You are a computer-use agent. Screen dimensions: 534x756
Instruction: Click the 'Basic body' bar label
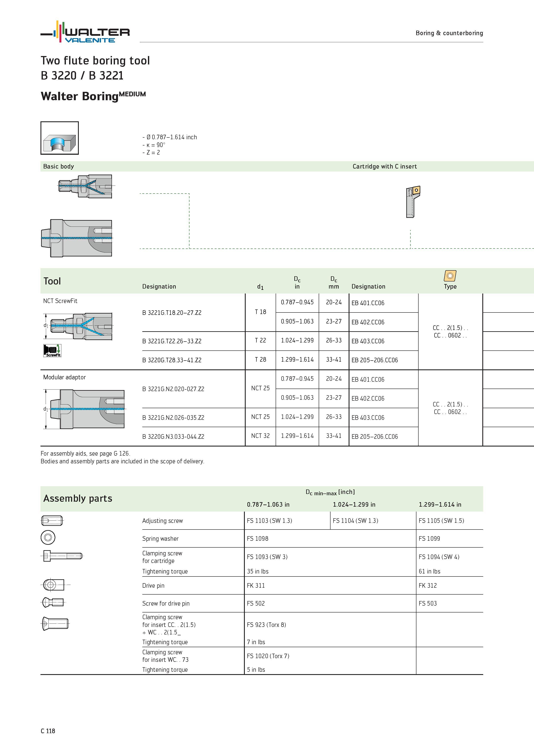(59, 166)
